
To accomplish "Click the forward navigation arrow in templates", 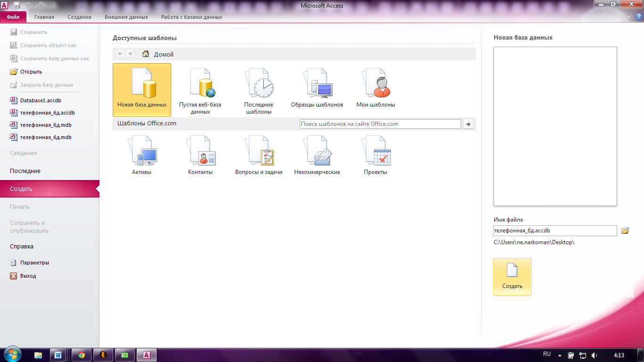I will click(130, 54).
